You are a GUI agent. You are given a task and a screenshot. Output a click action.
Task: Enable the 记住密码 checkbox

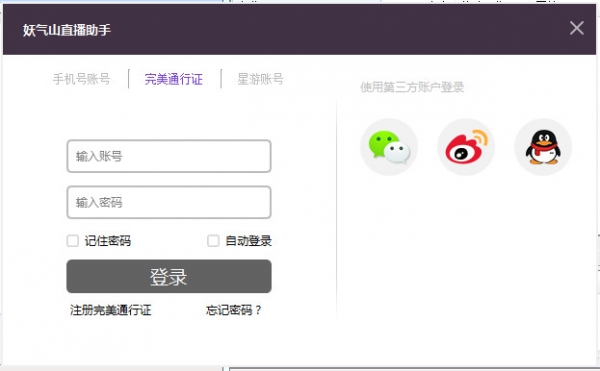pyautogui.click(x=73, y=241)
